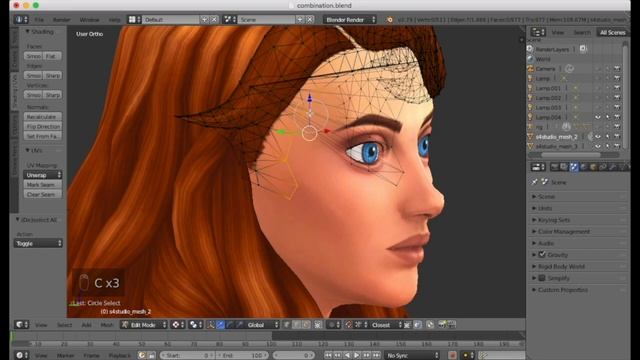Enable the Simplify checkbox
The width and height of the screenshot is (640, 360).
tap(542, 278)
